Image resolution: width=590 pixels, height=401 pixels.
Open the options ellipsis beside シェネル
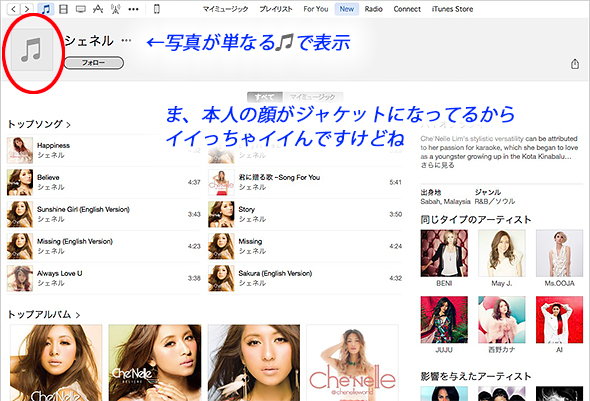point(126,40)
